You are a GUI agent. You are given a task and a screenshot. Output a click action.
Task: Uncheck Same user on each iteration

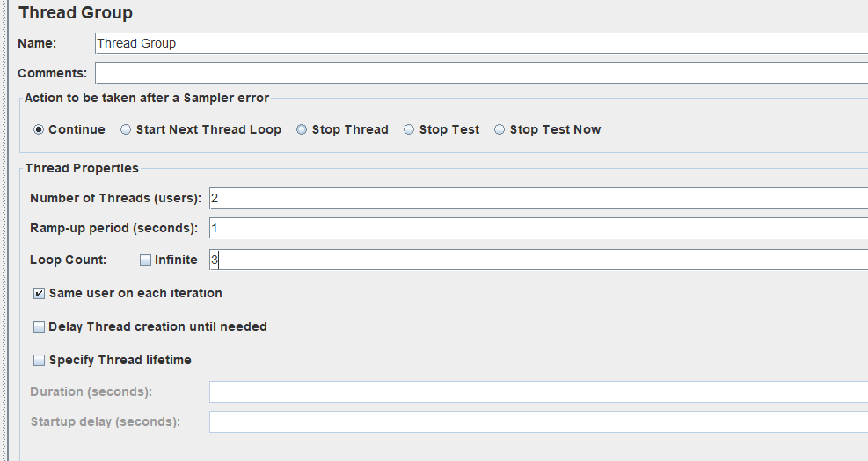point(39,293)
